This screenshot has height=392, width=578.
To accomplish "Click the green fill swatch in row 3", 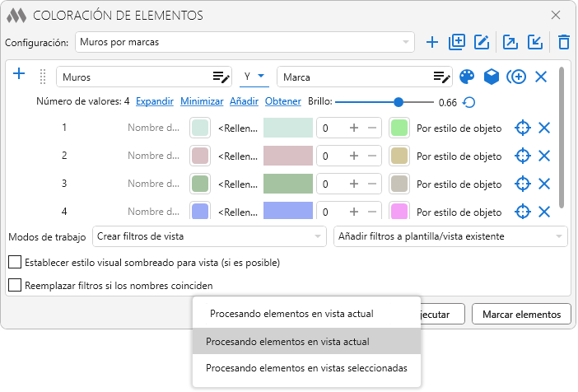I will pos(287,184).
